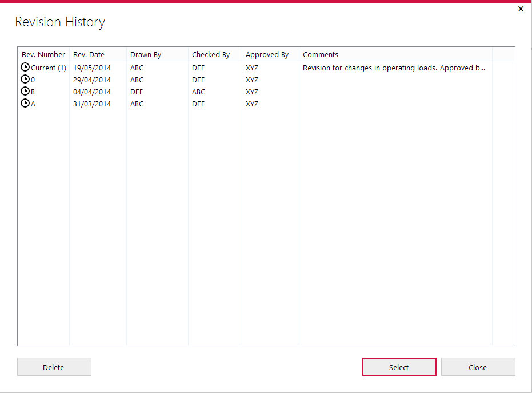Click Approved By 'XYZ' in the 04/04/2014 row
This screenshot has height=393, width=532.
click(x=252, y=92)
